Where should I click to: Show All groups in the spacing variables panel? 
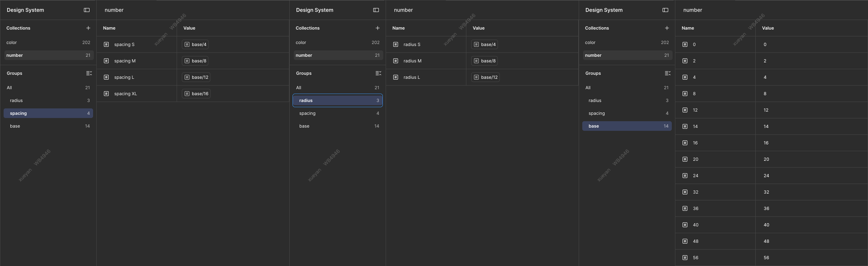48,88
